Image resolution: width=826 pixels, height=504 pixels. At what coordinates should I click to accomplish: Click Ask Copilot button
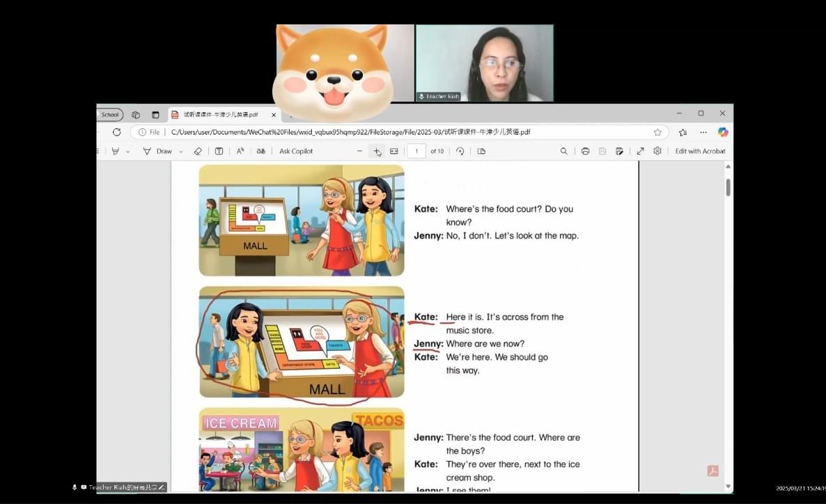click(x=296, y=151)
